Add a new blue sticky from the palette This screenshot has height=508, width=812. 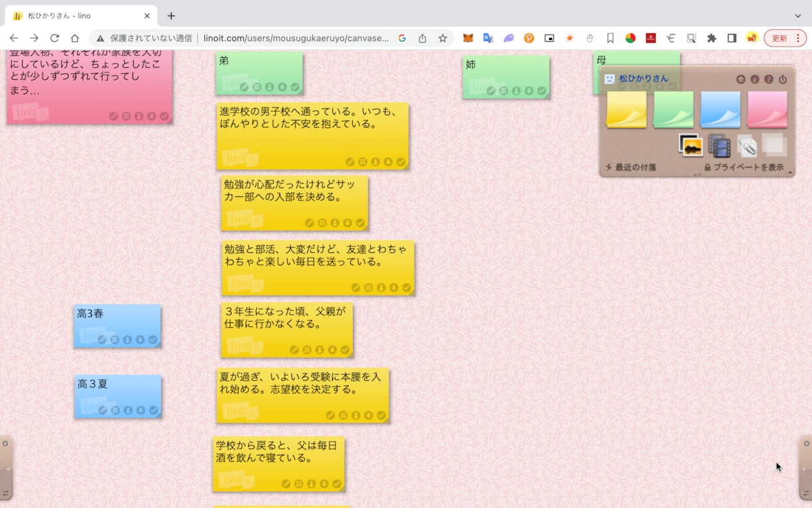[721, 109]
